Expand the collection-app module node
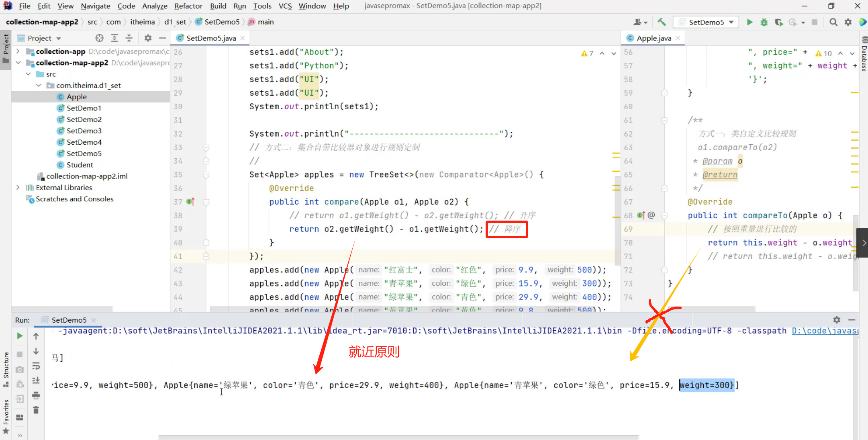Image resolution: width=868 pixels, height=440 pixels. click(x=18, y=51)
